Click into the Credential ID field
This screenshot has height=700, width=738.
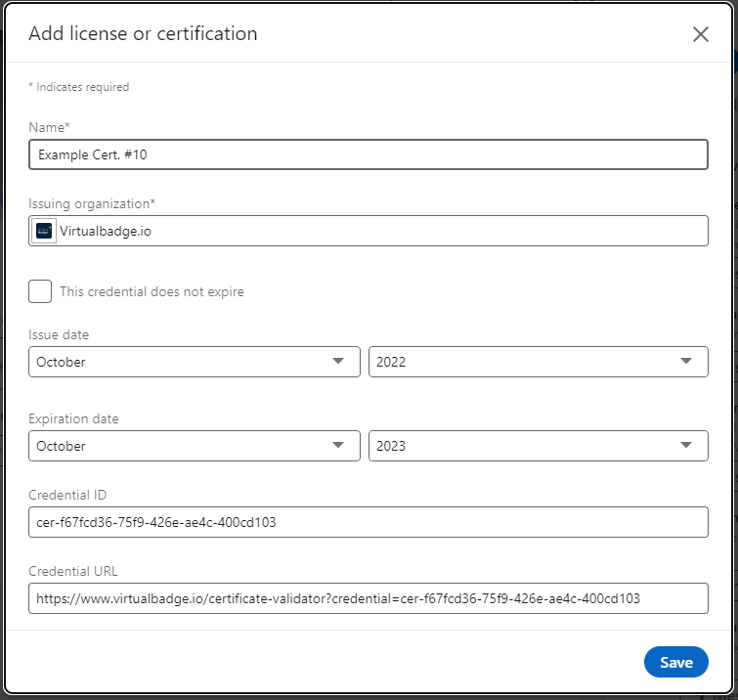[x=369, y=522]
